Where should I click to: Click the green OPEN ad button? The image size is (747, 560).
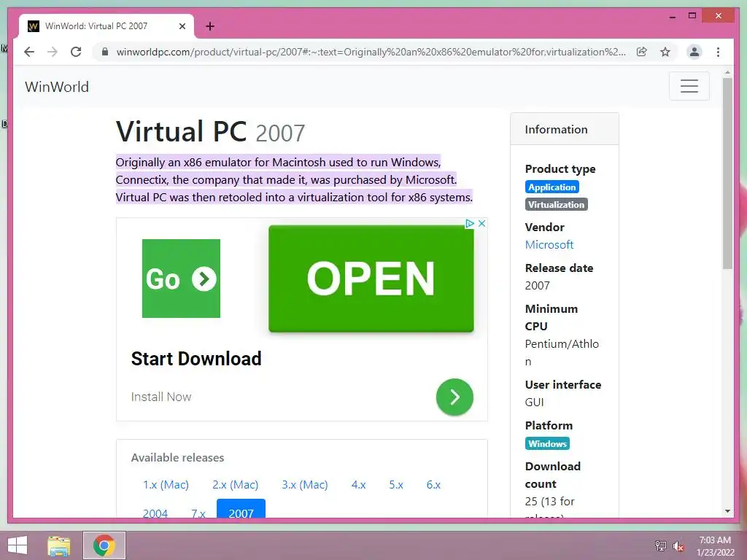coord(371,279)
